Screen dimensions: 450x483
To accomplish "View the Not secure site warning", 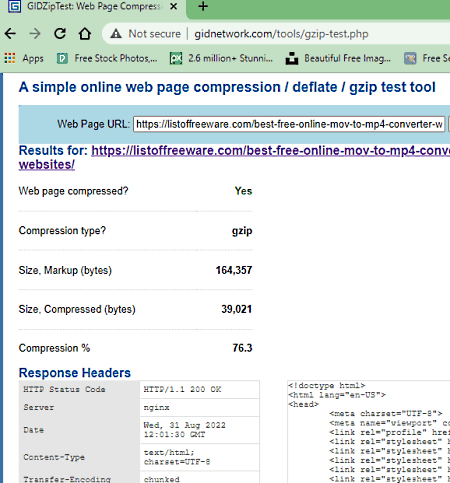I will [x=146, y=34].
